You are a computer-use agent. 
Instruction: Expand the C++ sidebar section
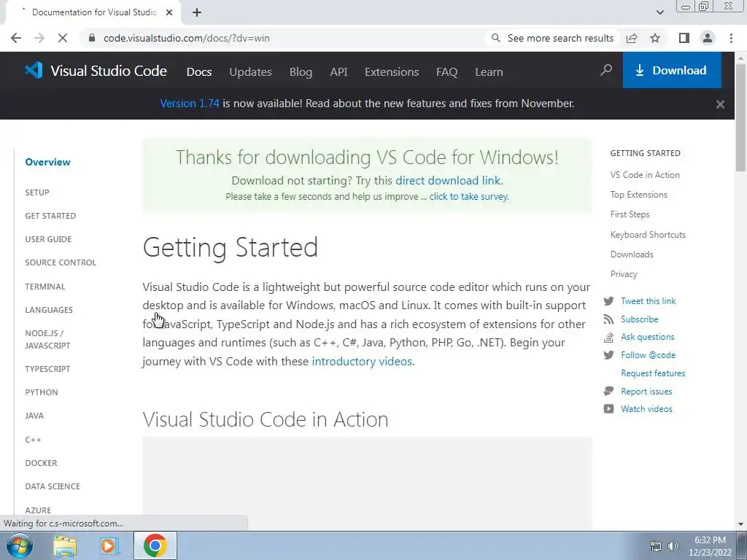[33, 440]
